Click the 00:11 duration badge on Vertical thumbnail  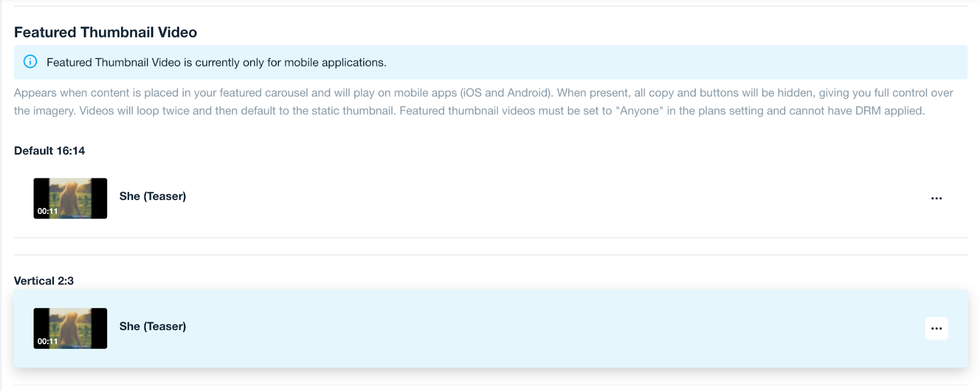click(x=47, y=341)
